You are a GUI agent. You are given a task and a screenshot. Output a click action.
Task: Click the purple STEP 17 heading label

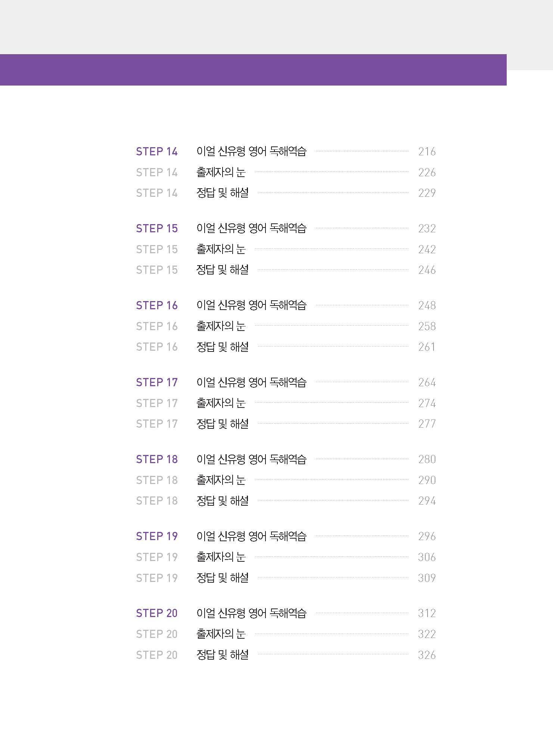pyautogui.click(x=156, y=382)
